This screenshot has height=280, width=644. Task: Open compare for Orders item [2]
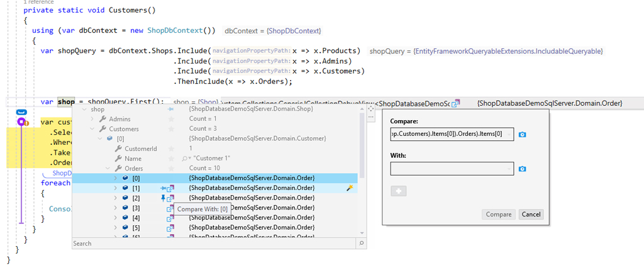[170, 198]
